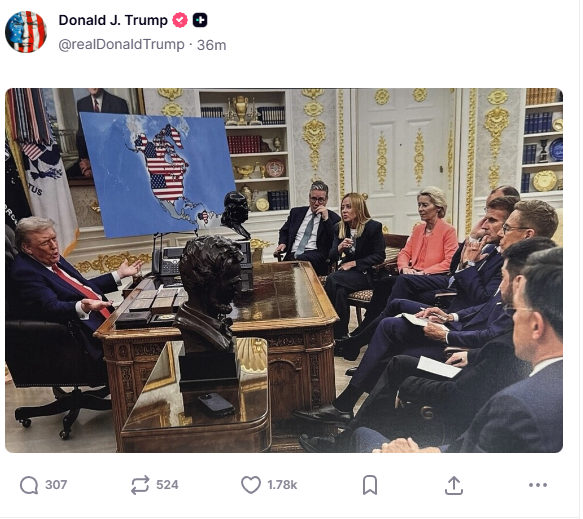This screenshot has height=519, width=583.
Task: View the 524 ReTruths count
Action: point(167,486)
